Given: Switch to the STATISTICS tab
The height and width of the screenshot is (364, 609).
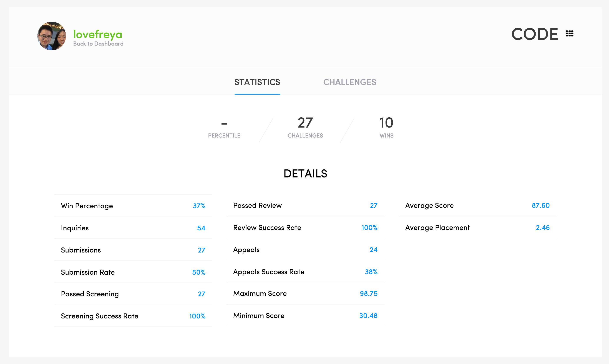Looking at the screenshot, I should coord(257,82).
